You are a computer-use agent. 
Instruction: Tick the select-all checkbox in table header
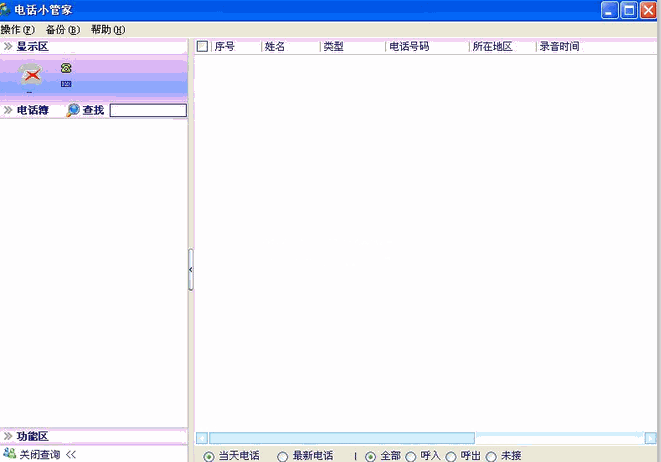pos(203,47)
